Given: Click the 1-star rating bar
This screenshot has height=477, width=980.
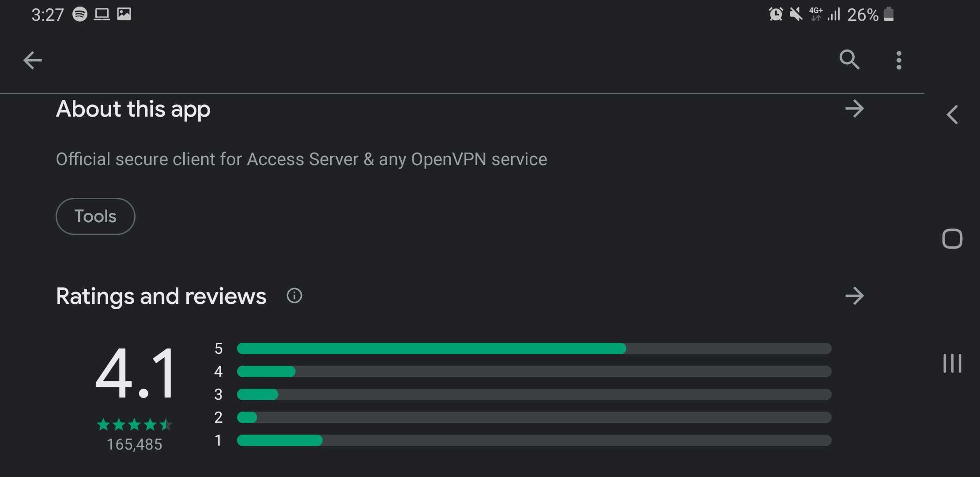Looking at the screenshot, I should pos(534,440).
